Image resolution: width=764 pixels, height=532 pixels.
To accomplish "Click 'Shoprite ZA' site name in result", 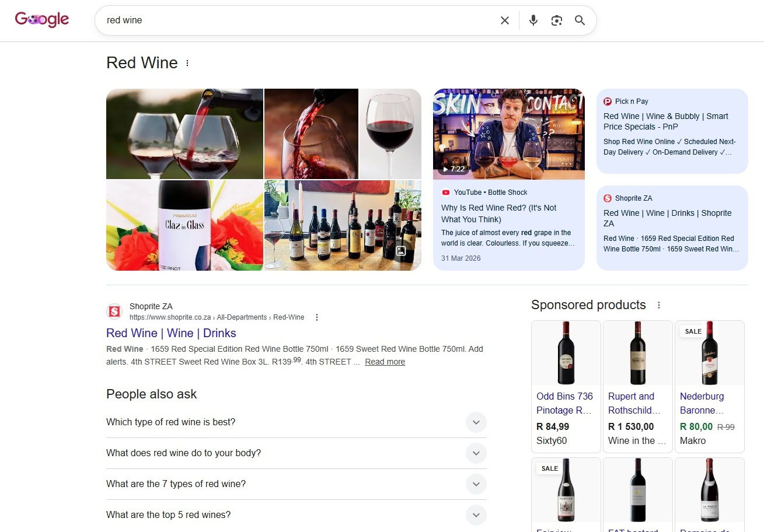I will pyautogui.click(x=151, y=306).
